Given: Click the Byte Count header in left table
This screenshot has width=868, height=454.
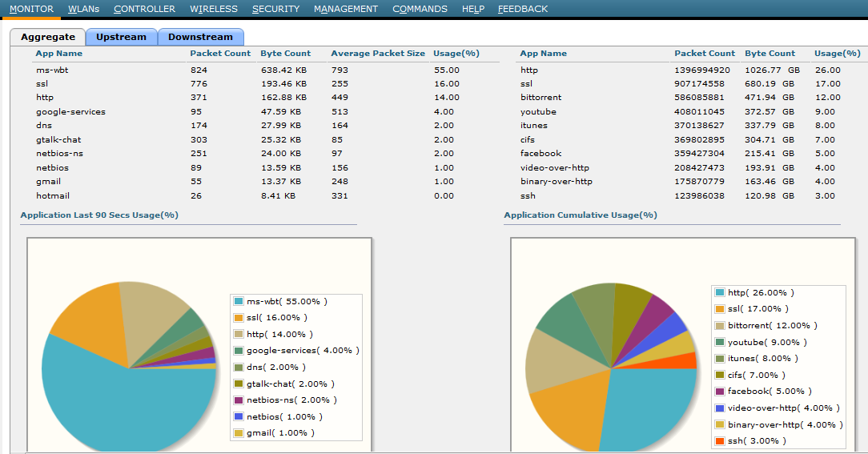Looking at the screenshot, I should (285, 54).
